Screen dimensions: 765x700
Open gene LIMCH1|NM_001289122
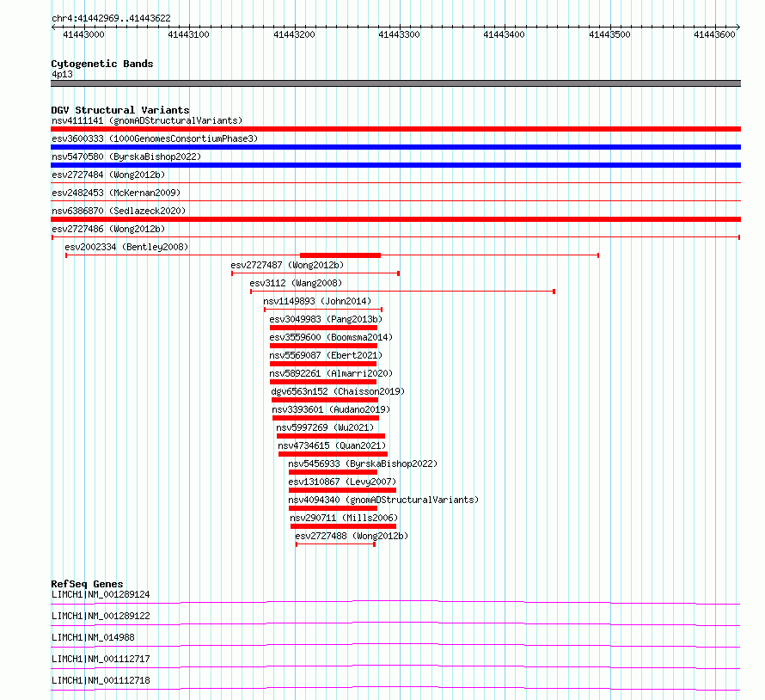pos(101,616)
